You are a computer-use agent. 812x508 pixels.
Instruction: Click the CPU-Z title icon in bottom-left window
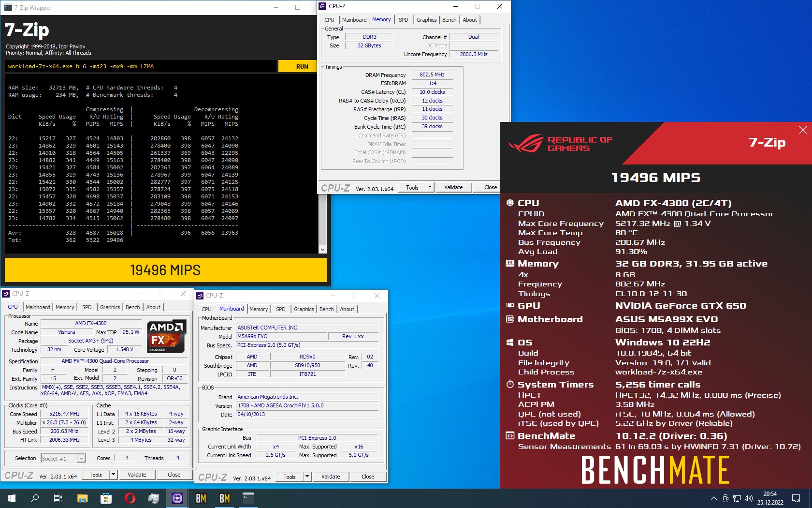click(x=6, y=293)
